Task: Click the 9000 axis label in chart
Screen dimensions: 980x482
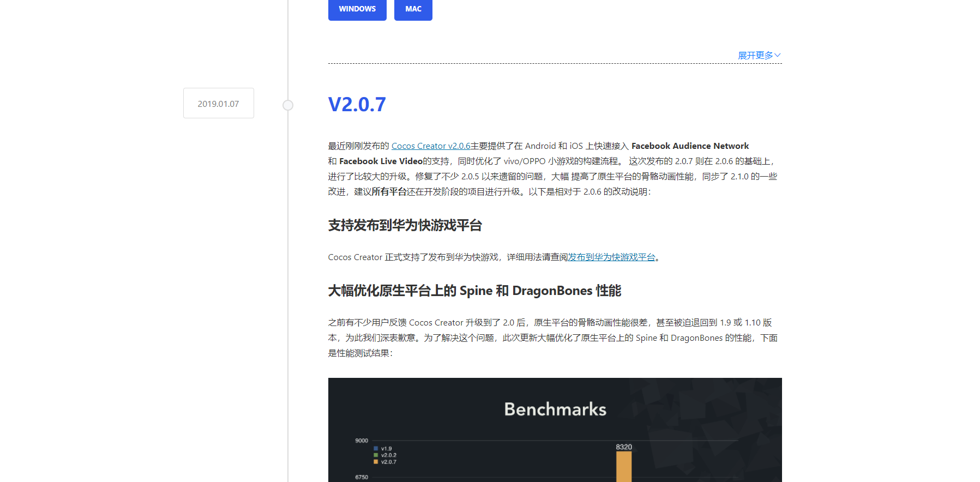Action: pyautogui.click(x=362, y=441)
